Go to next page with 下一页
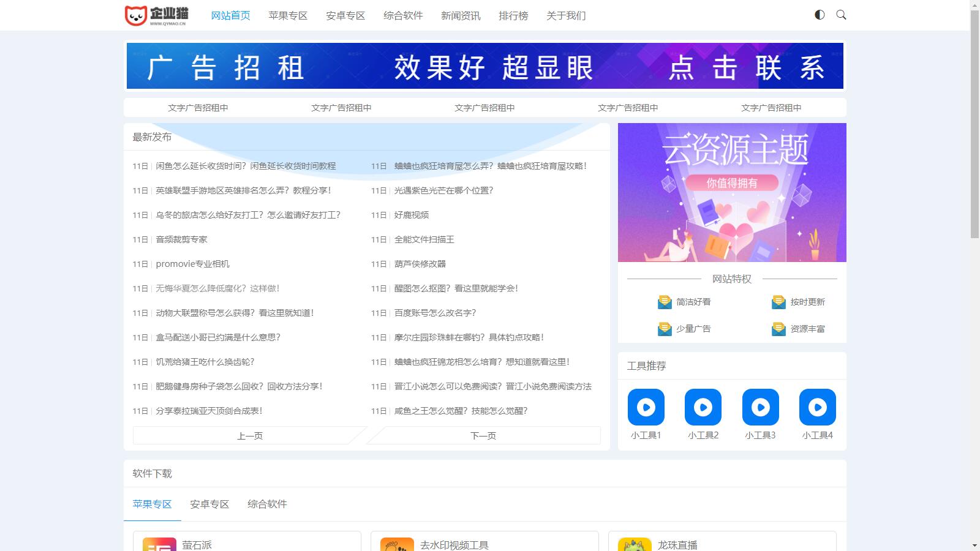The height and width of the screenshot is (551, 980). [483, 435]
